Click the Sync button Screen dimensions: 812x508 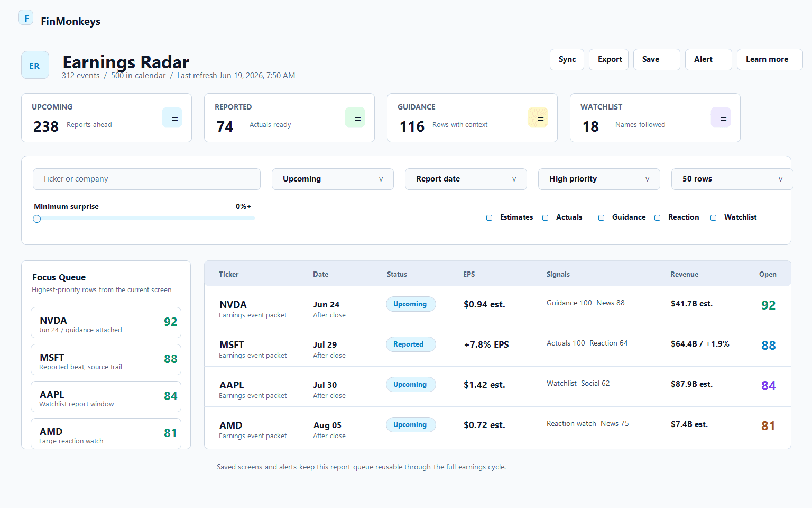567,59
